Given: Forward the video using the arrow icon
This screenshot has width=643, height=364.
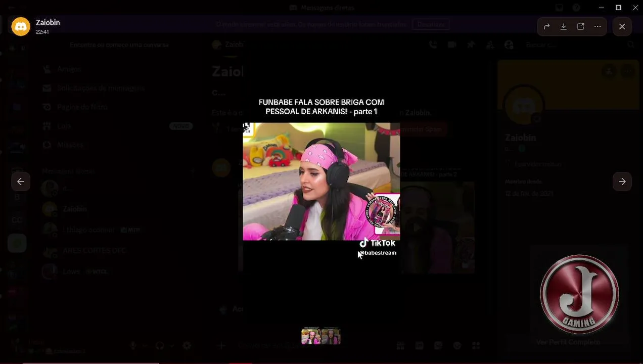Looking at the screenshot, I should tap(546, 27).
